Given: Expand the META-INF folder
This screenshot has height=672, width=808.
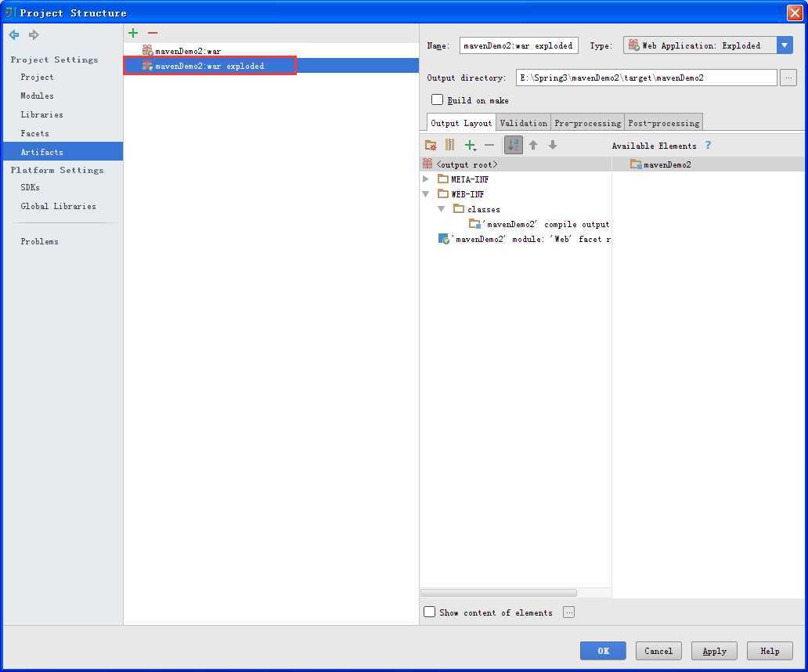Looking at the screenshot, I should coord(426,179).
